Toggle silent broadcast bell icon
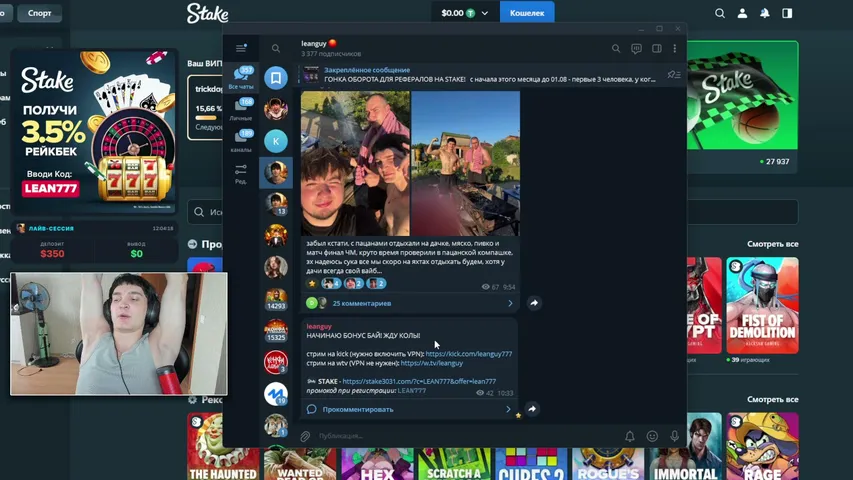 629,436
